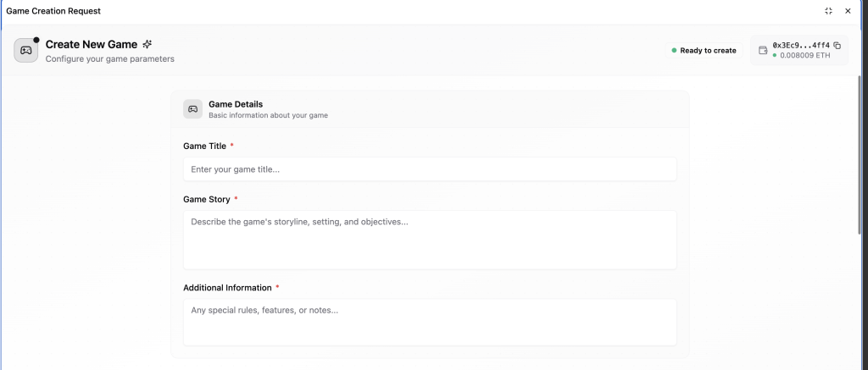The height and width of the screenshot is (370, 868).
Task: Click the sparkle icon after Create New Game
Action: [147, 44]
